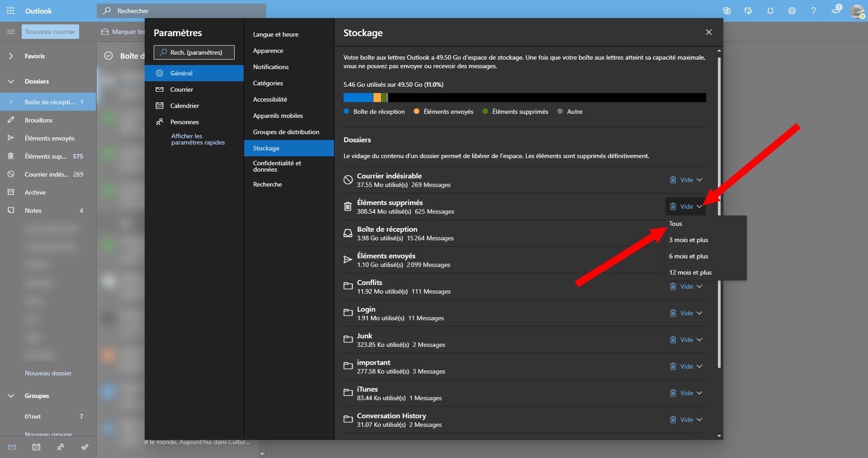Expand Vide dropdown for Conversation History

[699, 420]
